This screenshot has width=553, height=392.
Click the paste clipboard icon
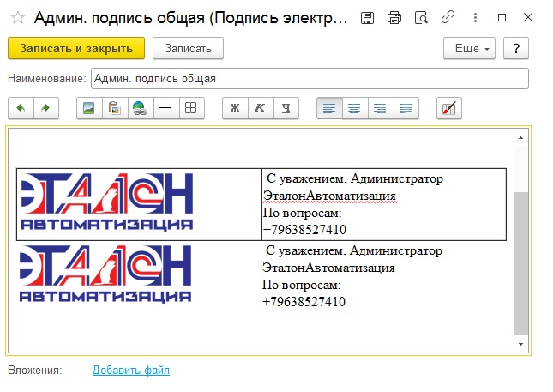pos(112,108)
